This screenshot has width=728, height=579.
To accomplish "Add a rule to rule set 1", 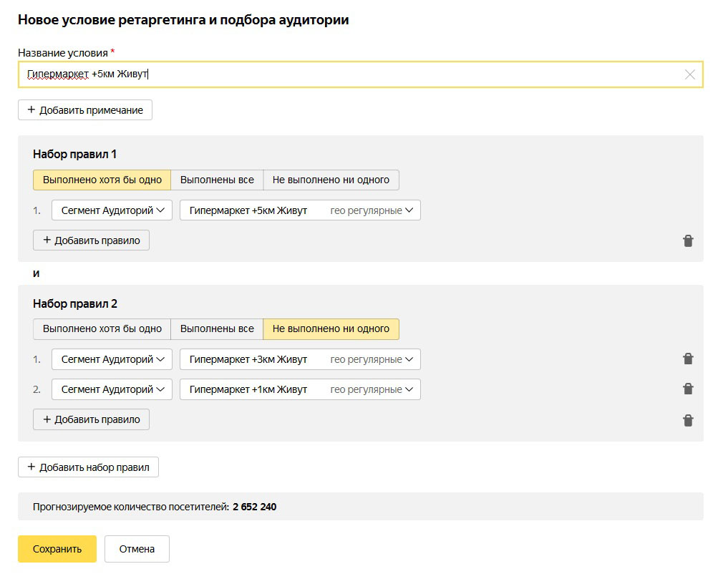I will coord(91,240).
